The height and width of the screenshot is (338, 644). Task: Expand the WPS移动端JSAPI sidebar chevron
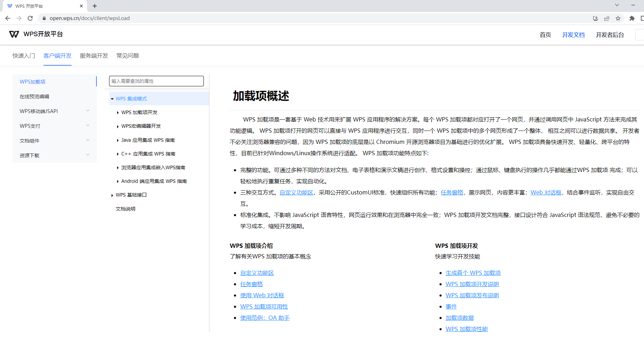(88, 111)
